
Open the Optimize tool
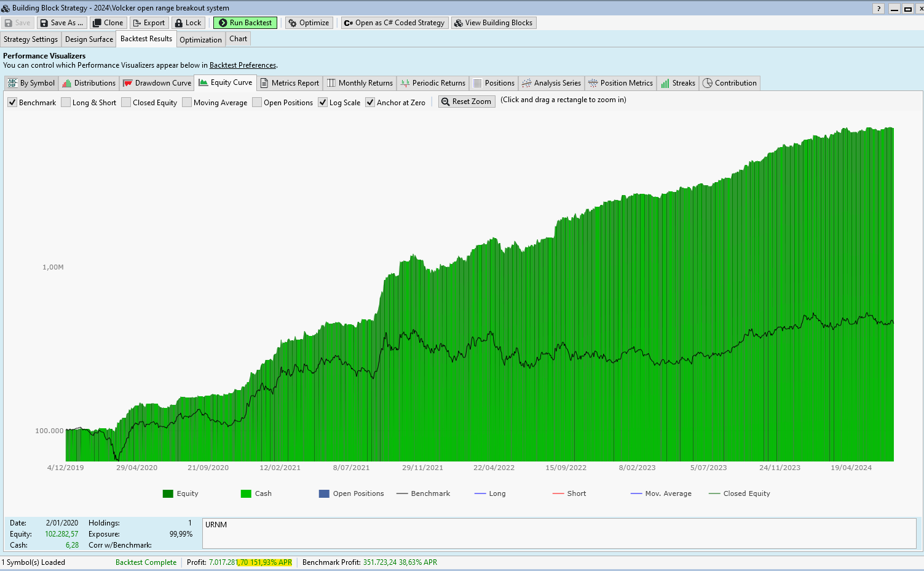pos(309,23)
